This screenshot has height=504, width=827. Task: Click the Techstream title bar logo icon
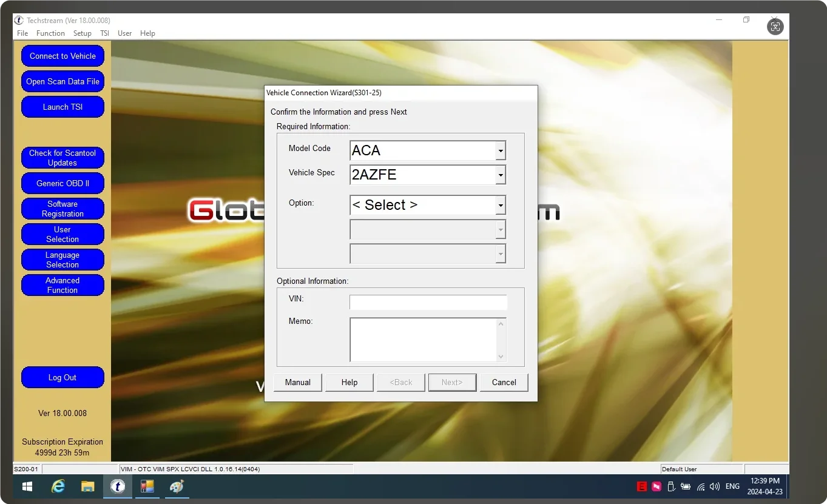point(19,20)
